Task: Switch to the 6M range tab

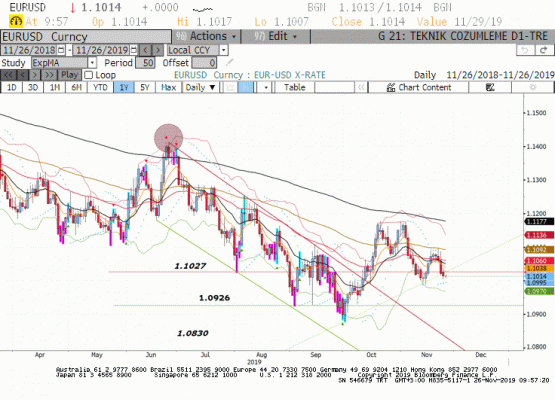Action: (76, 87)
